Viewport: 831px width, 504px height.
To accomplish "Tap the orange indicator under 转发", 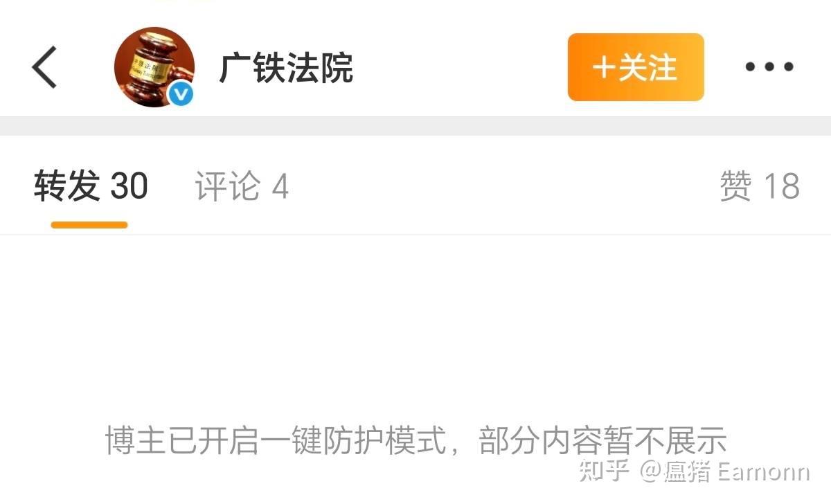I will click(89, 224).
